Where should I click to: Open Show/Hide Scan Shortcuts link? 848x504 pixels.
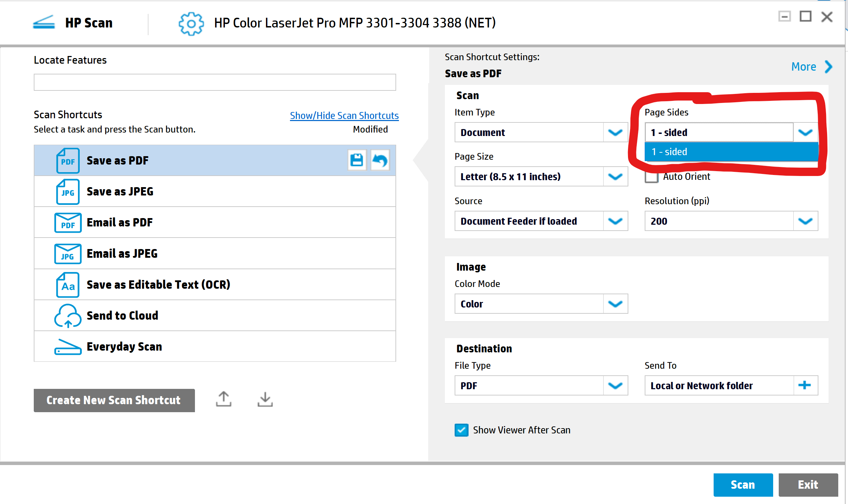(x=344, y=115)
